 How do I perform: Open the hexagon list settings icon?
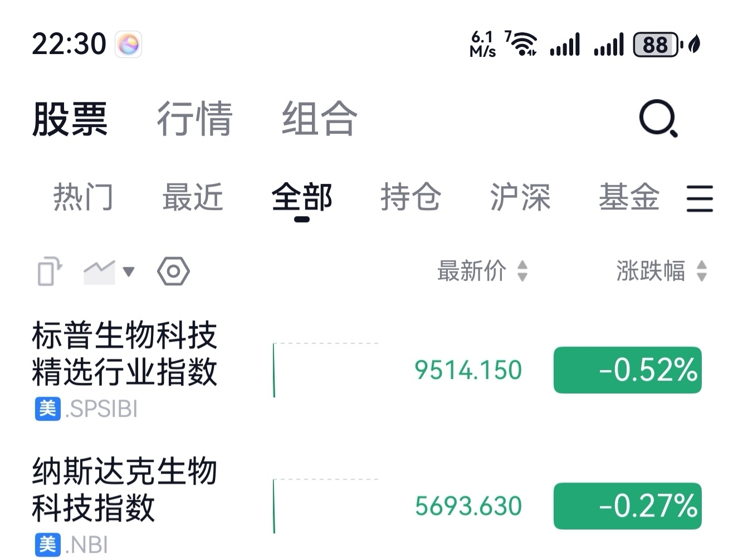(173, 271)
